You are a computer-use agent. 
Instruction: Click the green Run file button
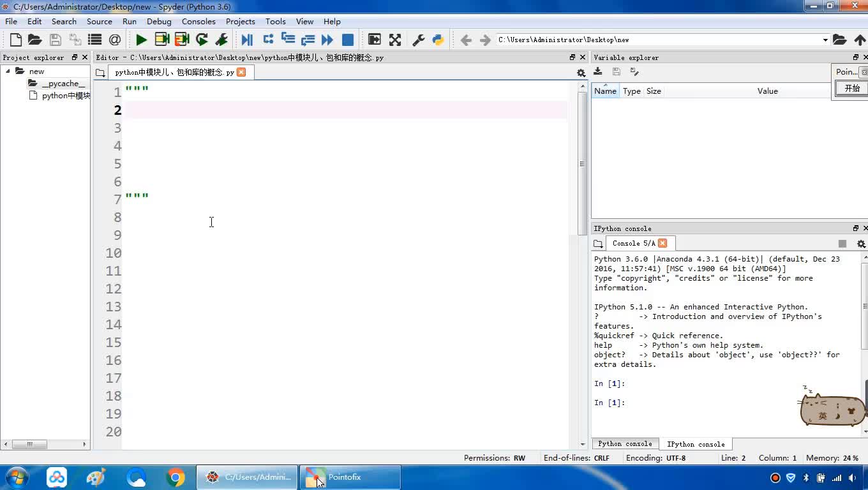[x=141, y=40]
